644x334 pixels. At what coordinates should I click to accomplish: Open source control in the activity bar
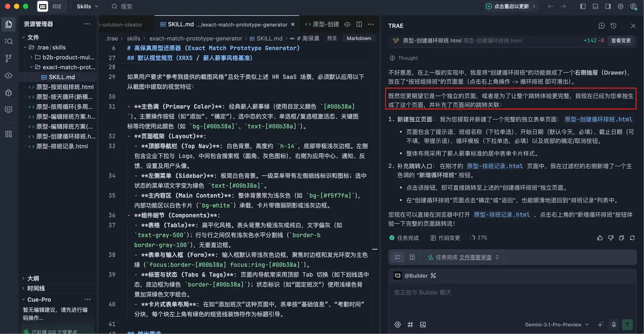click(9, 58)
